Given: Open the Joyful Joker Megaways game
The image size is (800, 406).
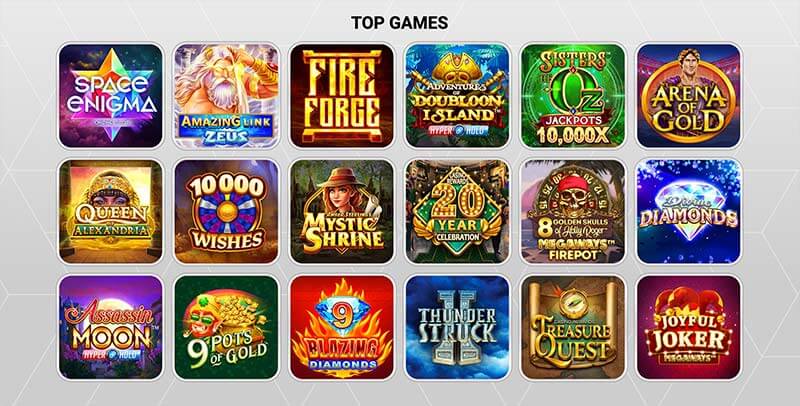Looking at the screenshot, I should [689, 327].
